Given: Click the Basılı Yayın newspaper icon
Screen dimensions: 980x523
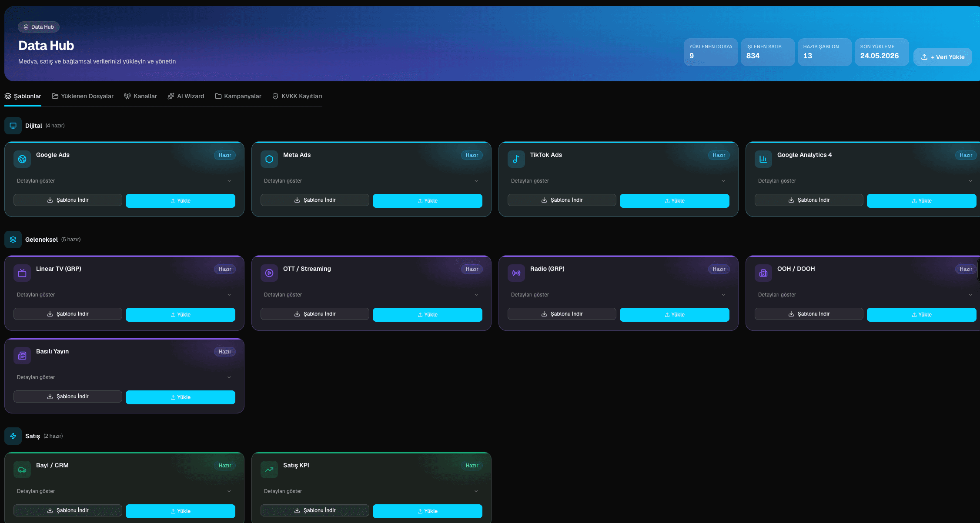Looking at the screenshot, I should (22, 356).
